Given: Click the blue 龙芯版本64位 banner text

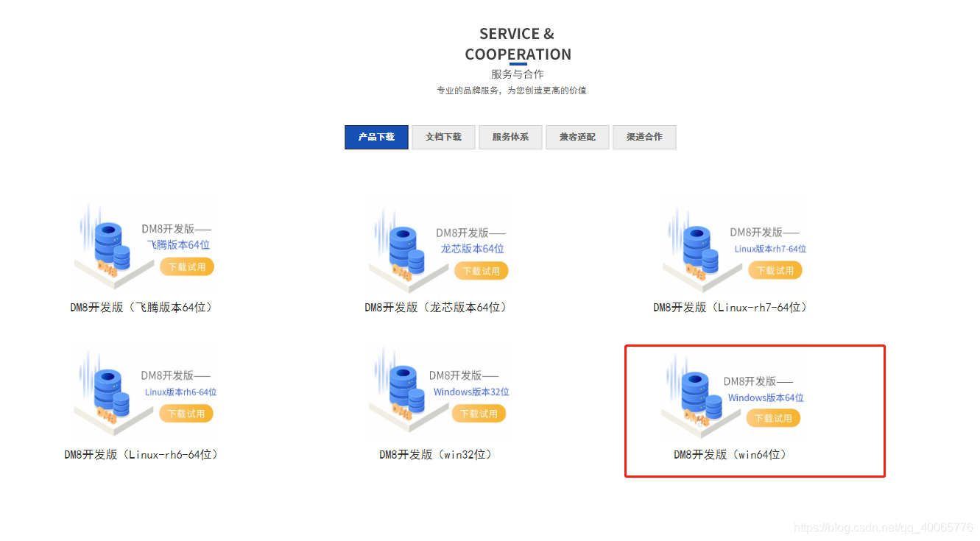Looking at the screenshot, I should tap(473, 249).
